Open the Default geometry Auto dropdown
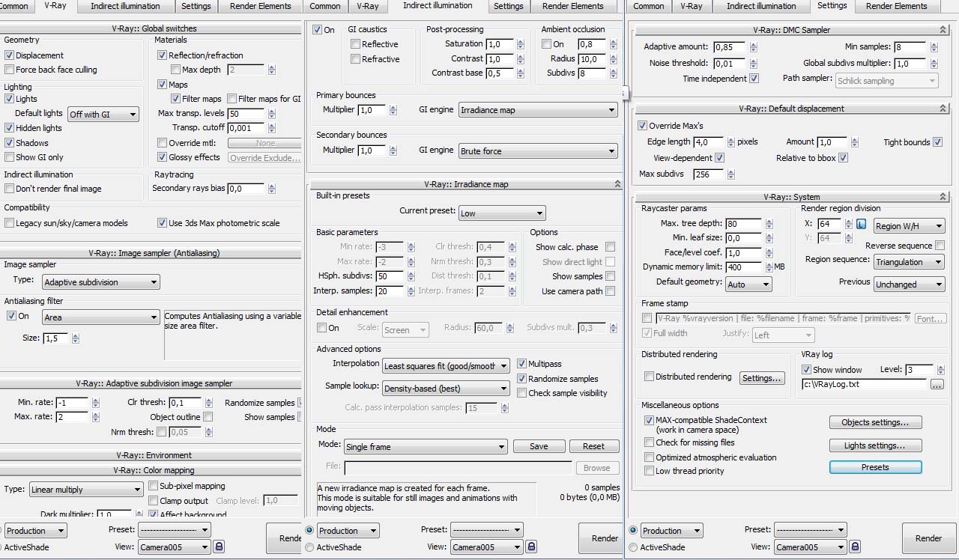This screenshot has width=959, height=560. click(748, 284)
